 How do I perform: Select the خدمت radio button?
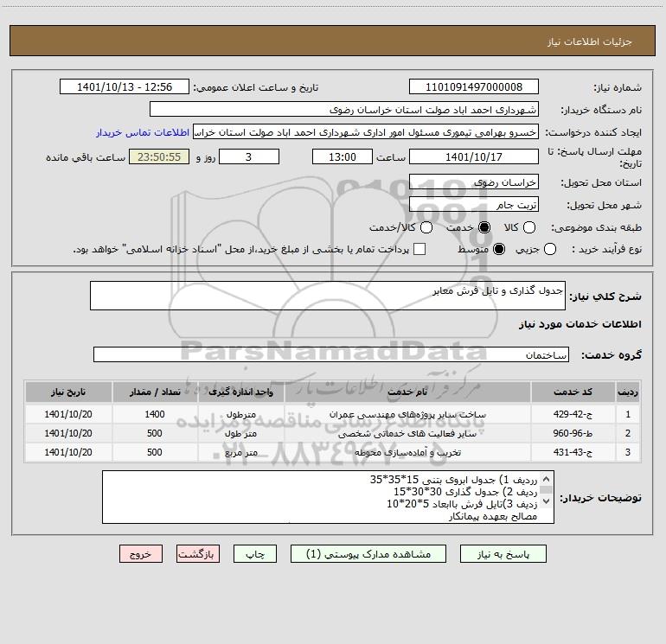(483, 227)
